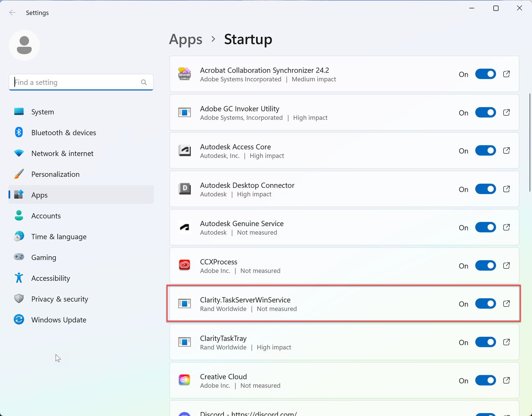This screenshot has height=416, width=532.
Task: Click the user profile avatar
Action: point(24,45)
